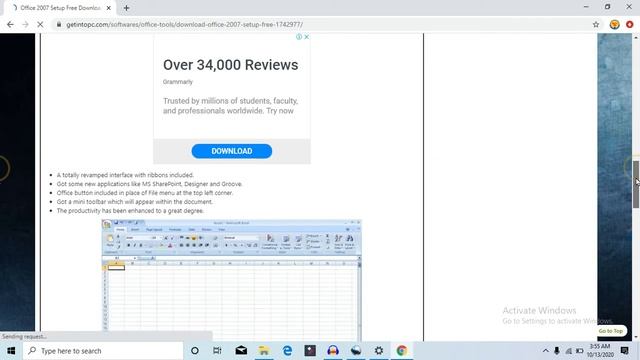
Task: Open the orange browser extension icon
Action: click(614, 24)
